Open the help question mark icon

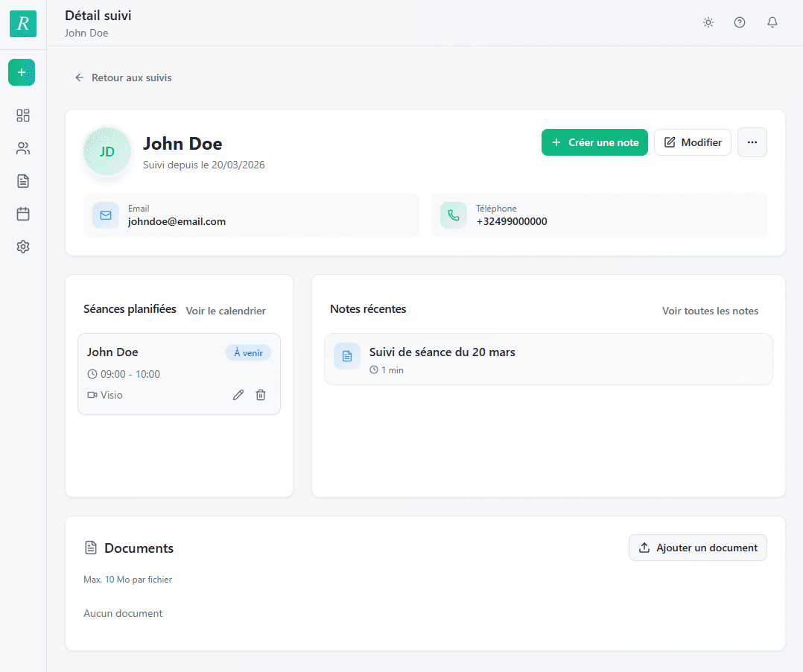(x=740, y=22)
